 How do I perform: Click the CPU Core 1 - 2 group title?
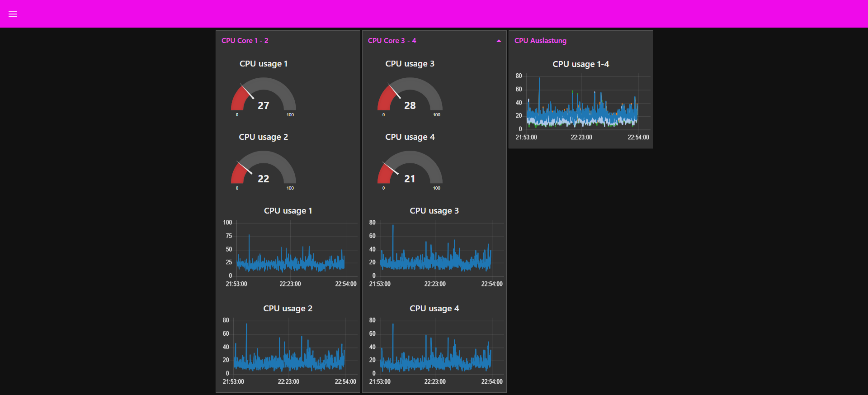[x=245, y=41]
